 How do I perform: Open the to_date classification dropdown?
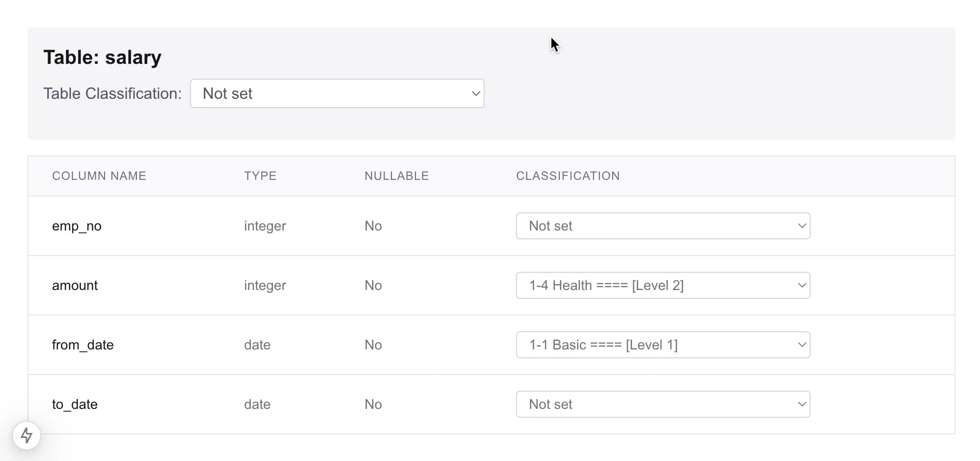(x=663, y=404)
